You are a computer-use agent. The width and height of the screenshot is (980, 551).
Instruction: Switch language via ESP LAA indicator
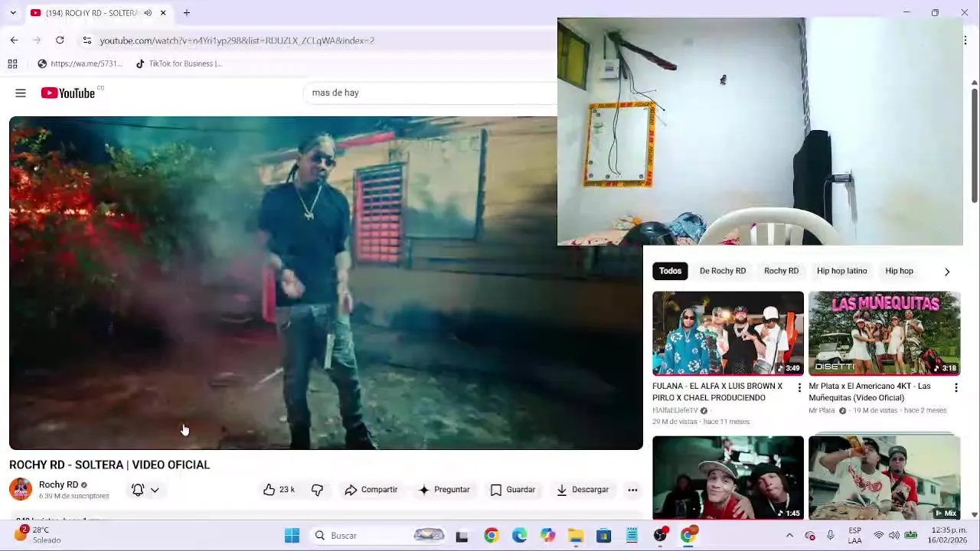tap(854, 535)
